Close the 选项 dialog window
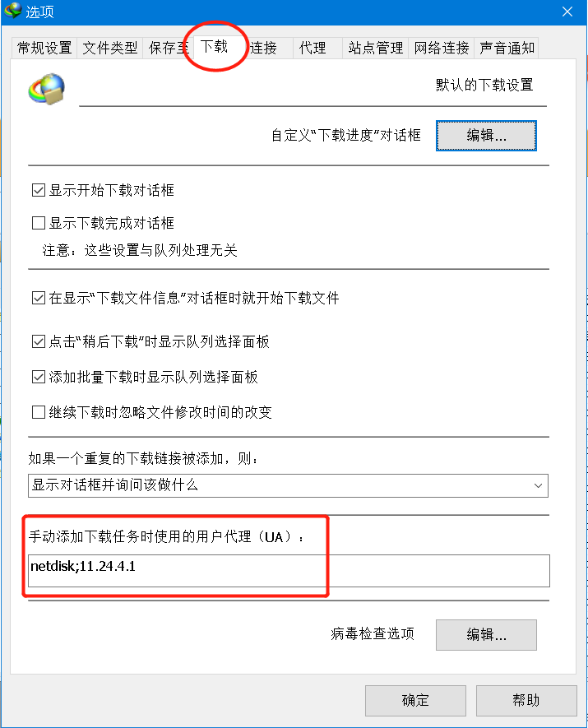Image resolution: width=588 pixels, height=728 pixels. coord(567,12)
